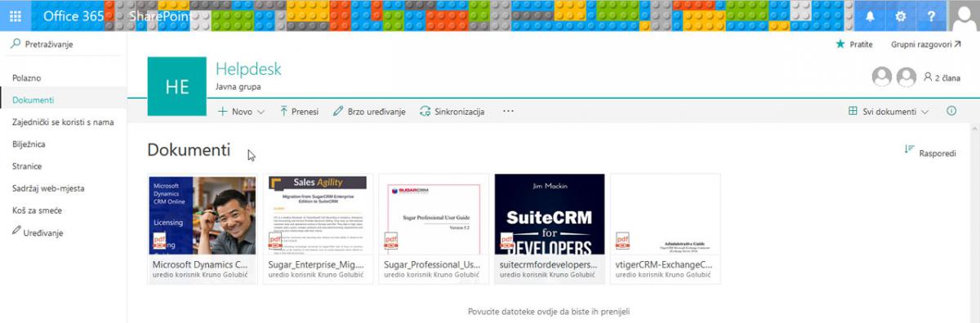The height and width of the screenshot is (323, 980).
Task: Click Rasporedi sort button
Action: [930, 153]
